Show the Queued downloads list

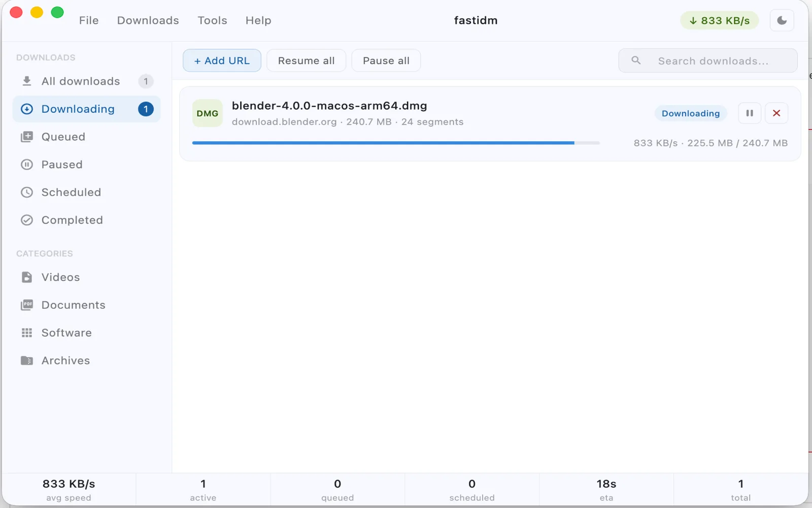[x=86, y=137]
